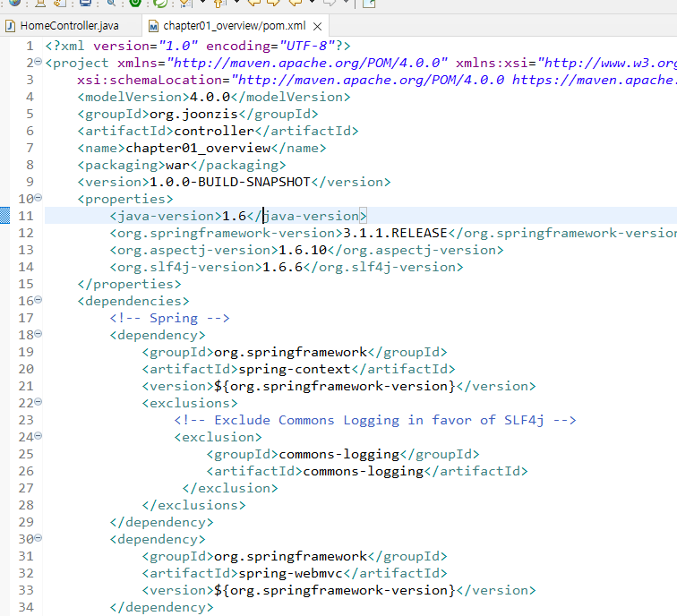This screenshot has height=616, width=677.
Task: Click the yellow up-arrow annotation toolbar icon
Action: coord(219,4)
